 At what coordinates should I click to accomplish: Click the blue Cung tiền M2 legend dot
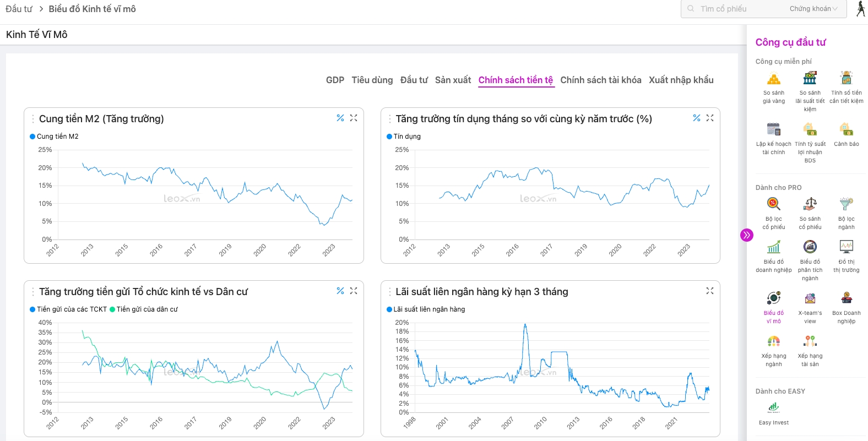click(32, 137)
